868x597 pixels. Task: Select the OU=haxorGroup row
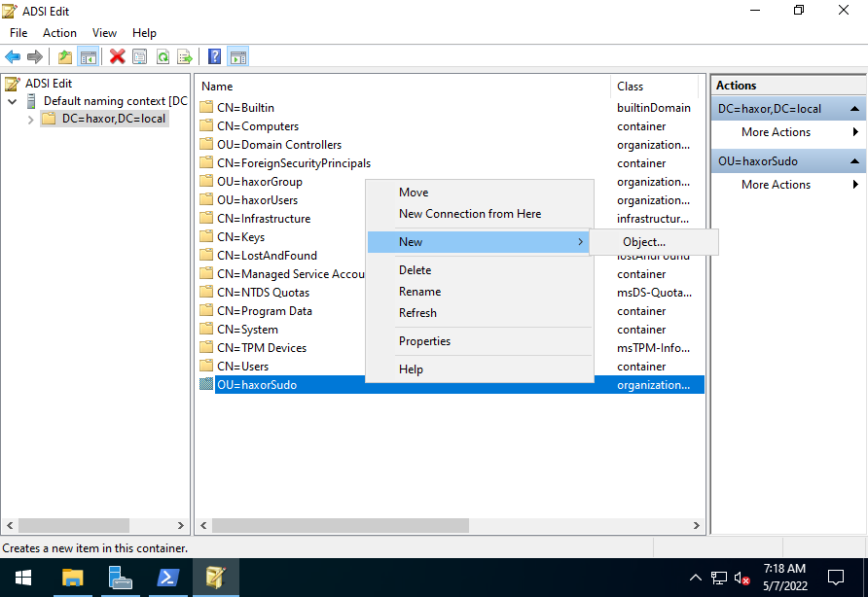pos(260,182)
